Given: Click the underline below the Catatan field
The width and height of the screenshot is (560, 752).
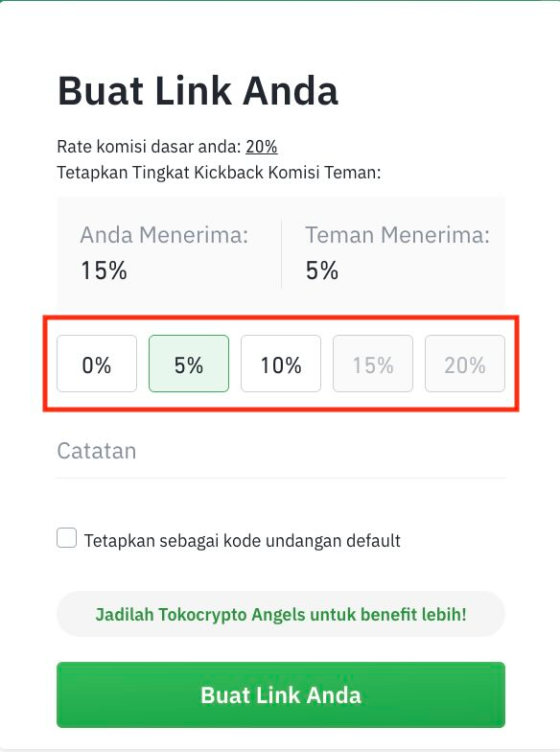Looking at the screenshot, I should pyautogui.click(x=281, y=478).
